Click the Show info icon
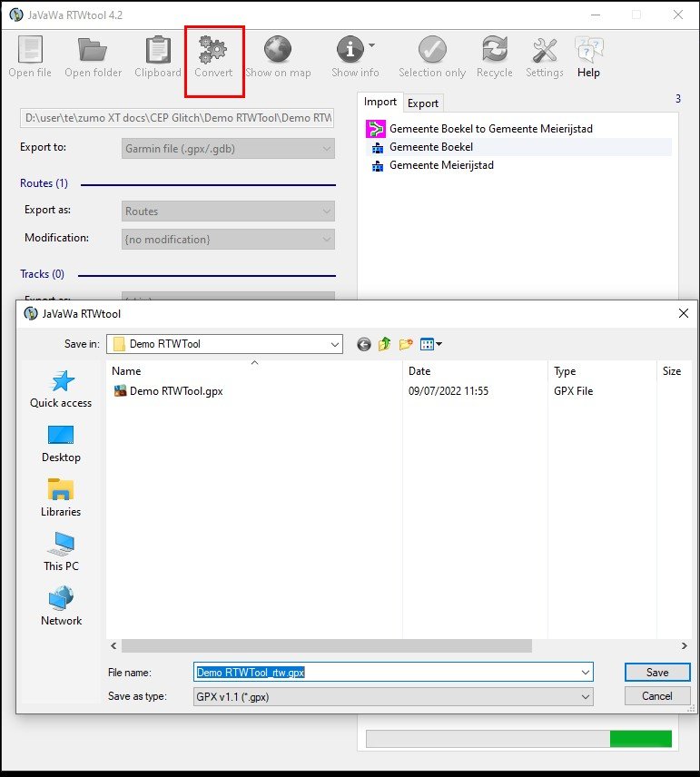The width and height of the screenshot is (700, 777). (350, 50)
